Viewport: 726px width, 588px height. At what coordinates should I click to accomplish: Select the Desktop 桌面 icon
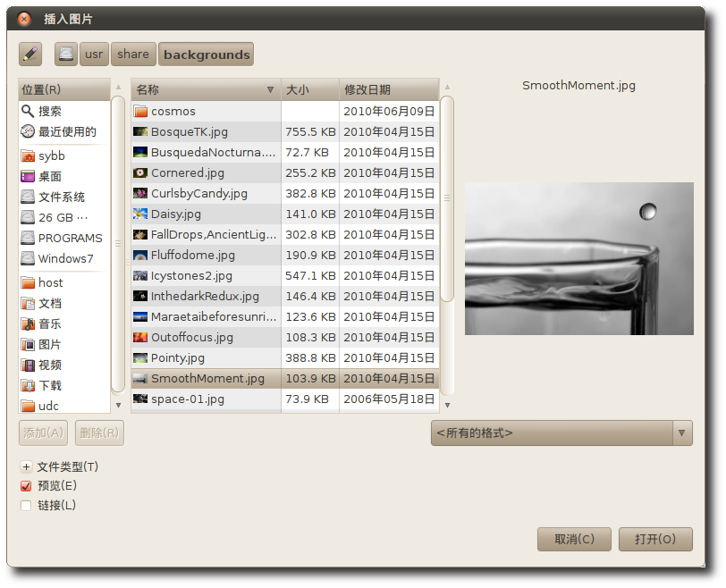point(28,176)
